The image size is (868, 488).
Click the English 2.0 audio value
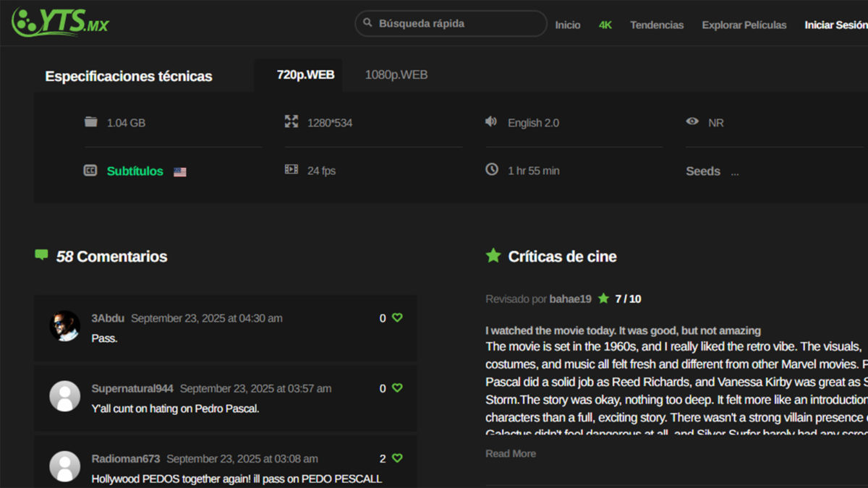(x=533, y=123)
